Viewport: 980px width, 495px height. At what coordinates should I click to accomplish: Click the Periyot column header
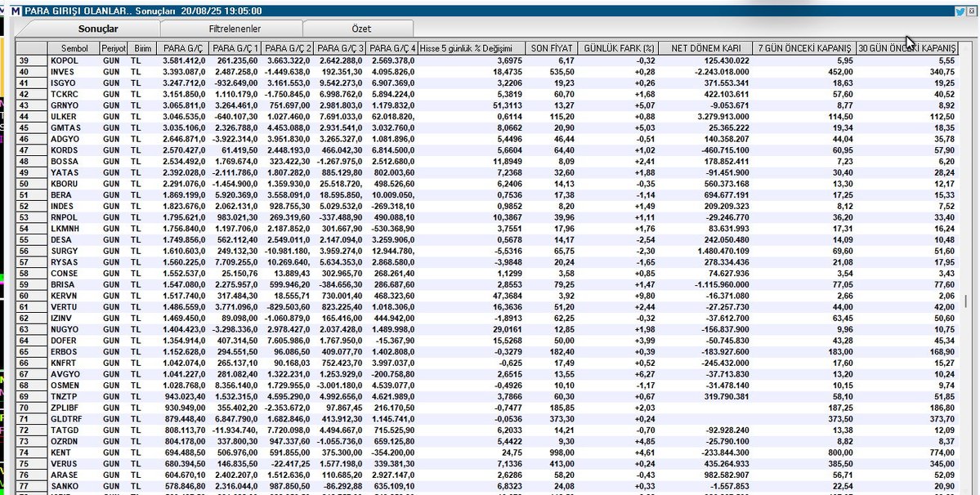114,48
